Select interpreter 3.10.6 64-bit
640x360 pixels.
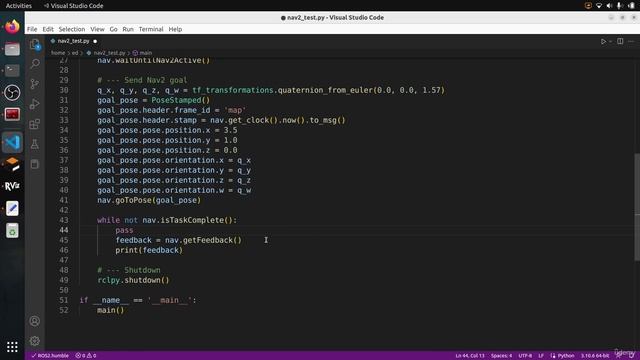click(x=595, y=356)
